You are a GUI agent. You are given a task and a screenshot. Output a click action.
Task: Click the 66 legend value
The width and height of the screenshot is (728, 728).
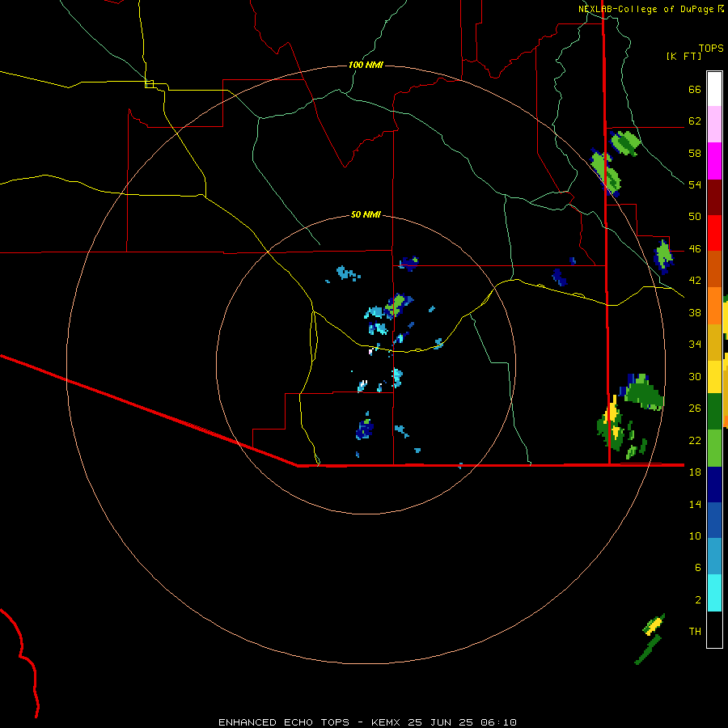tap(695, 89)
